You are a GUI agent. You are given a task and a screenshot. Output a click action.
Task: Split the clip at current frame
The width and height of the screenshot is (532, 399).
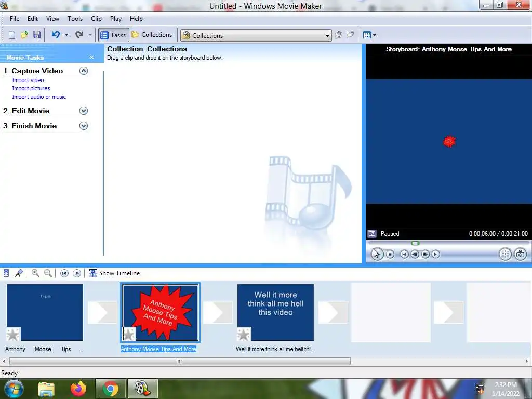coord(505,254)
